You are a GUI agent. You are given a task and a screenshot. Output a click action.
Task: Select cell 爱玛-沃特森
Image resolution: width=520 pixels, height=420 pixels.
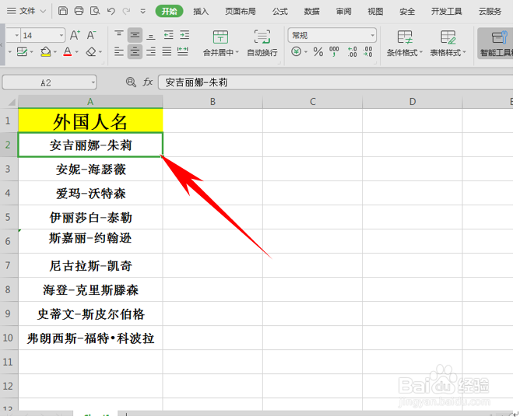point(90,193)
